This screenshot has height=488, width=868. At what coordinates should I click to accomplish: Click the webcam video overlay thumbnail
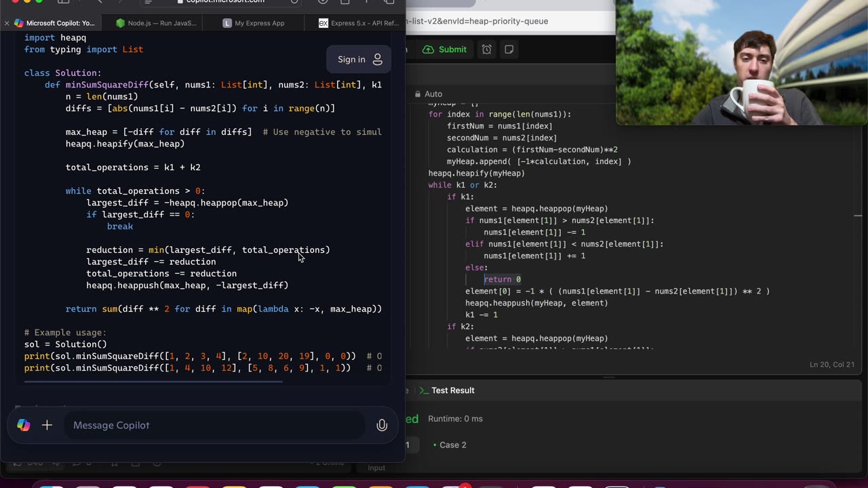coord(742,62)
